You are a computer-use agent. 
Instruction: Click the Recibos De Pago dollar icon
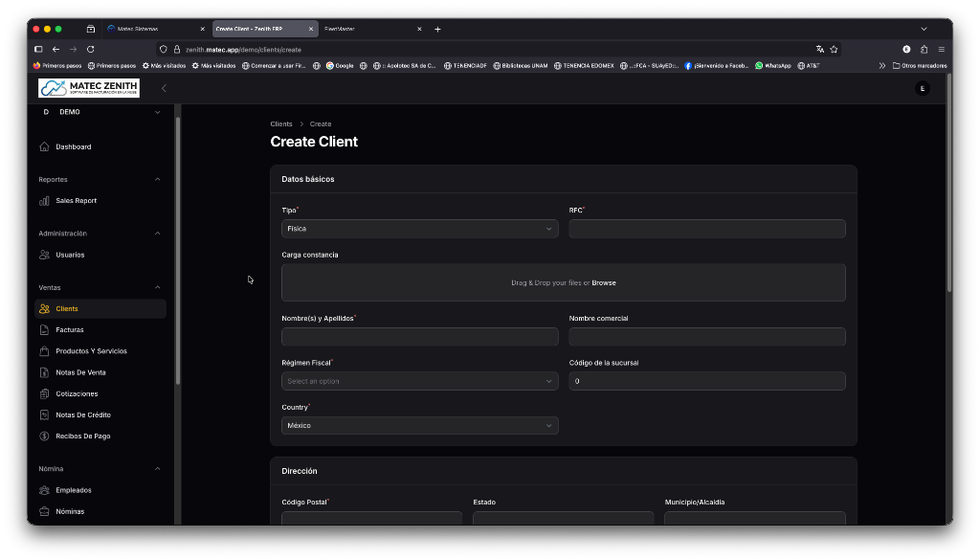[44, 437]
